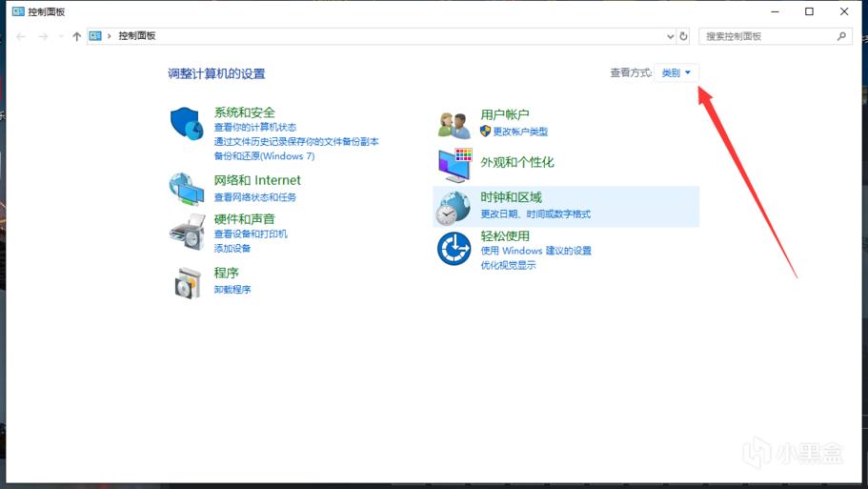Click 添加设备 link
This screenshot has width=868, height=489.
pos(232,248)
